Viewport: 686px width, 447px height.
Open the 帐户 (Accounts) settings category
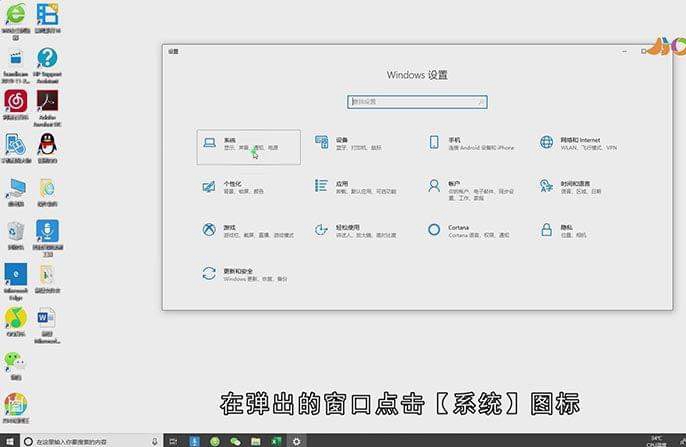coord(470,189)
